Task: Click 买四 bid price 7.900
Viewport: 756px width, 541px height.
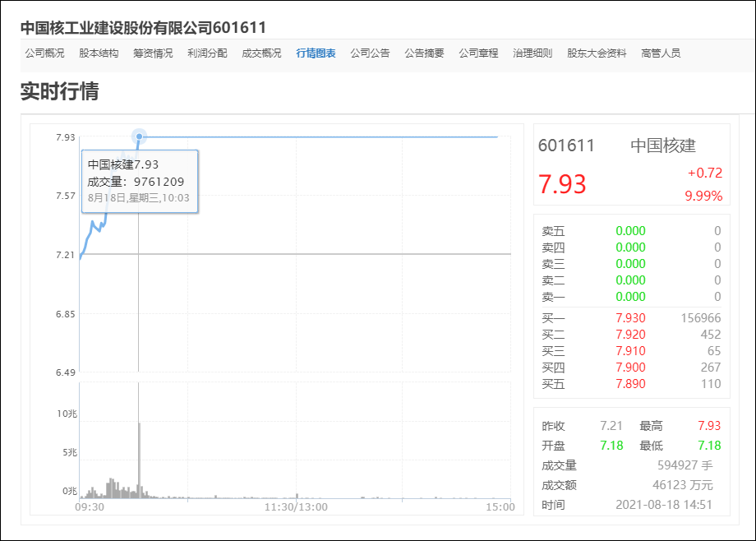Action: [x=630, y=368]
